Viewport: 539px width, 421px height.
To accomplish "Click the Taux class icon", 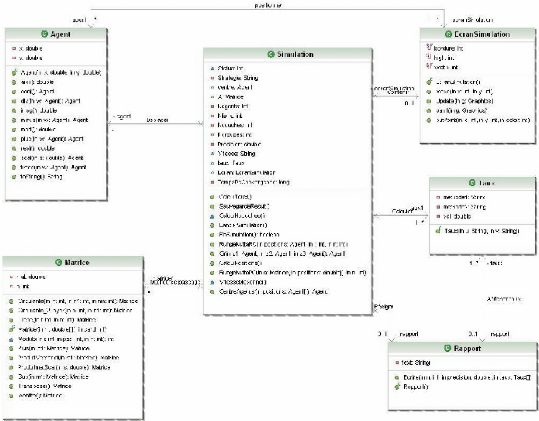I will (472, 182).
